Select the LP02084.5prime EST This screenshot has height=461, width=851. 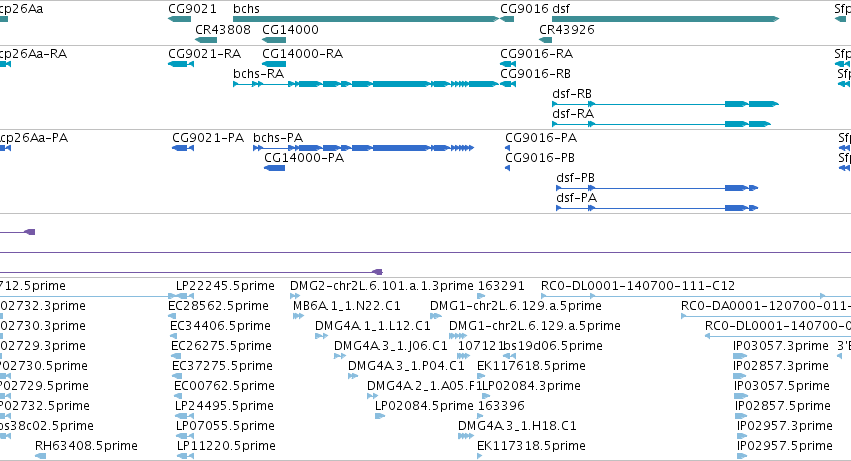(424, 406)
